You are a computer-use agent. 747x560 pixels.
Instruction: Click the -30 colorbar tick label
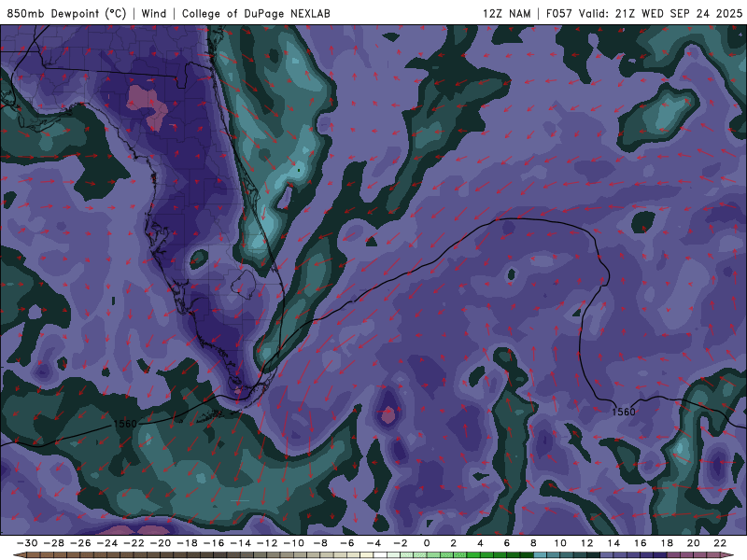27,543
